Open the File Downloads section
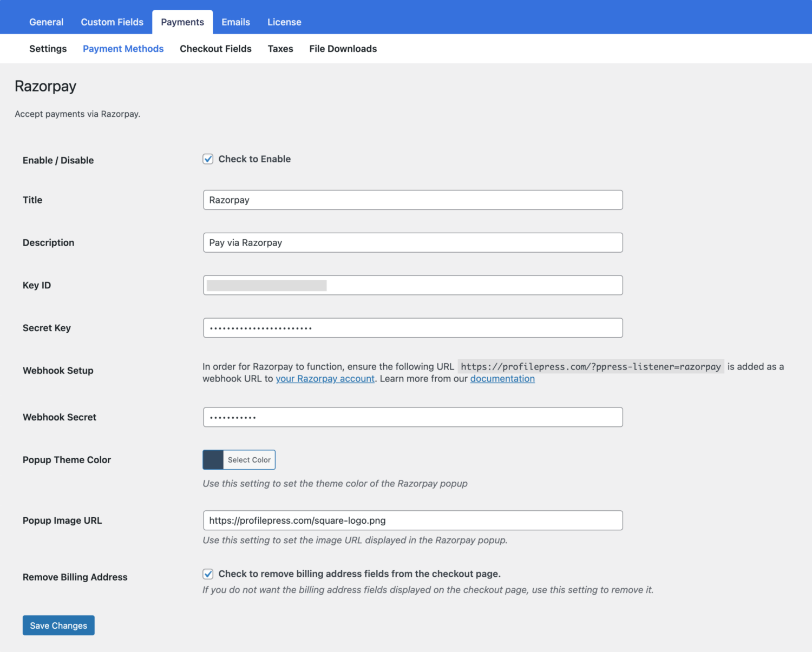Screen dimensions: 812x652 pyautogui.click(x=343, y=49)
